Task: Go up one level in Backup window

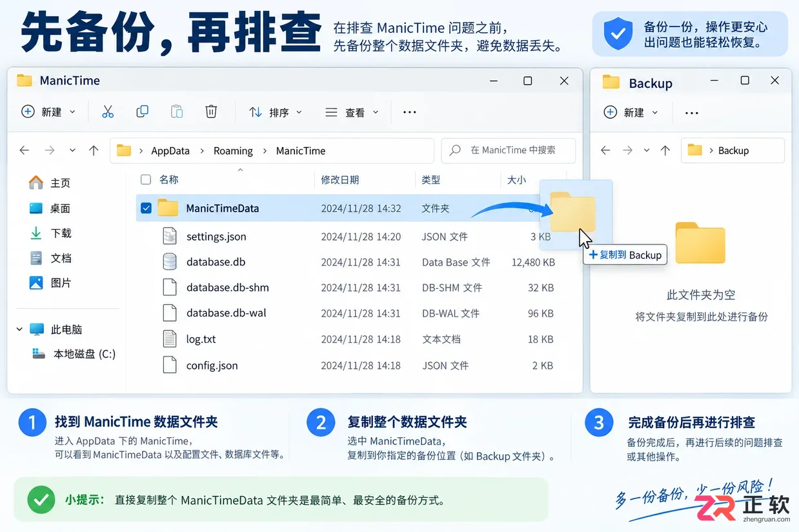Action: [665, 150]
